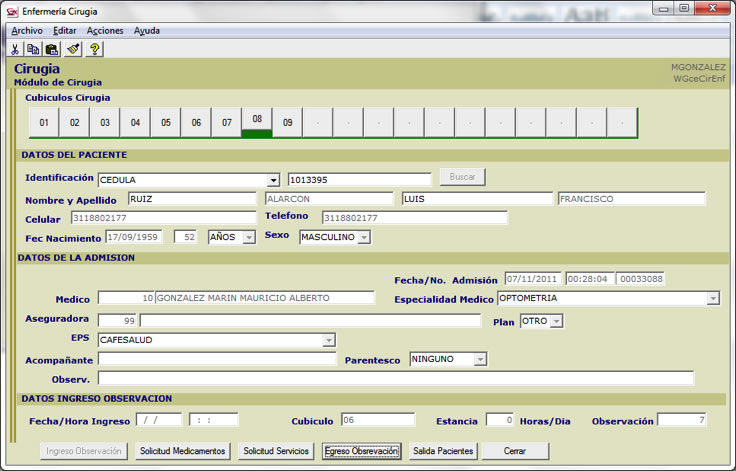
Task: Expand the AÑOS age unit dropdown
Action: click(249, 238)
